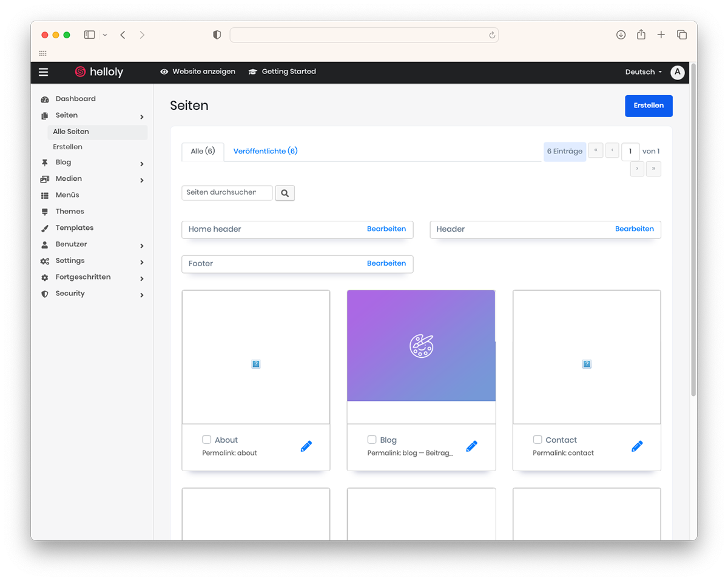The image size is (728, 581).
Task: Click Bearbeiten for Home header
Action: point(386,229)
